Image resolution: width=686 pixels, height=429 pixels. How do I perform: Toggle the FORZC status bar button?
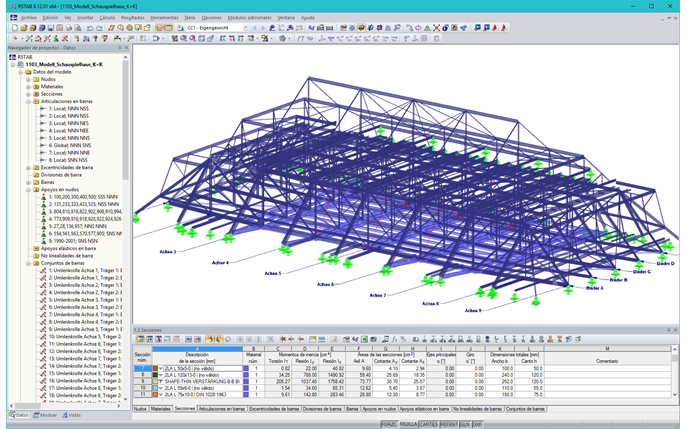pos(389,425)
